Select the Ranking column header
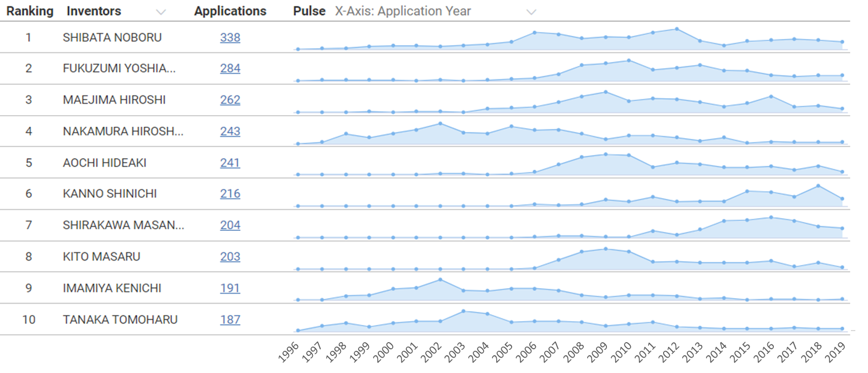Screen dimensions: 868x373 30,11
